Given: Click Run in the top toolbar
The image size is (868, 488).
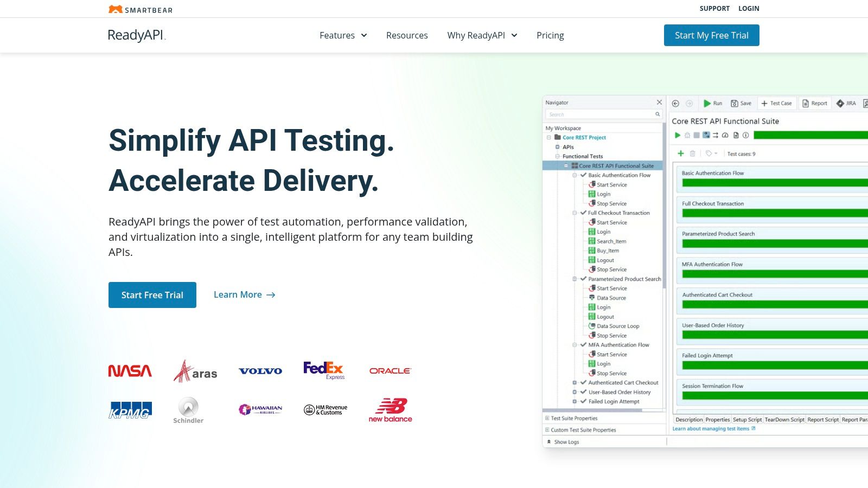Looking at the screenshot, I should coord(712,104).
